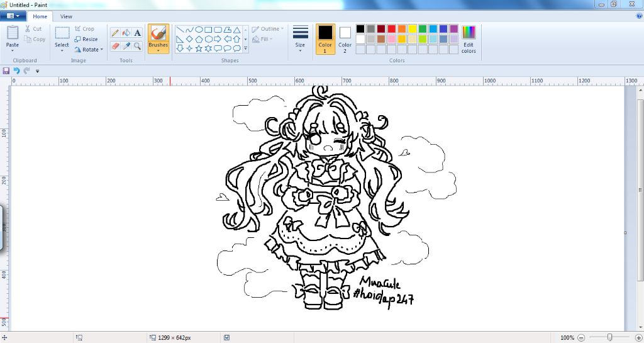Choose the Triangle shape

236,30
